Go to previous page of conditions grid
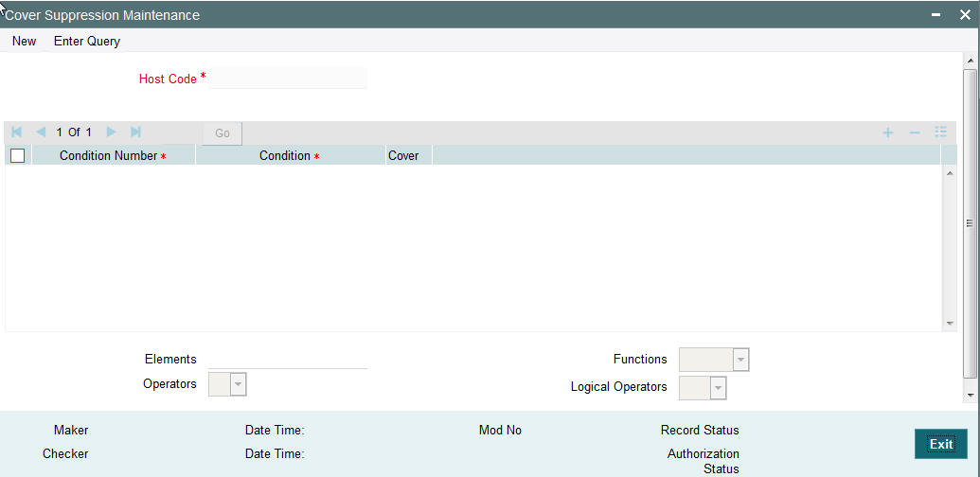The height and width of the screenshot is (477, 980). pos(41,132)
